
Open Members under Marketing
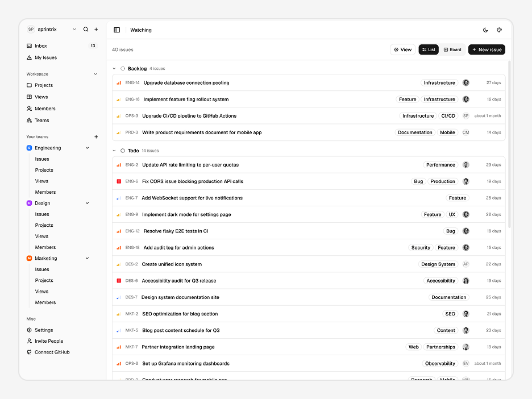(45, 302)
